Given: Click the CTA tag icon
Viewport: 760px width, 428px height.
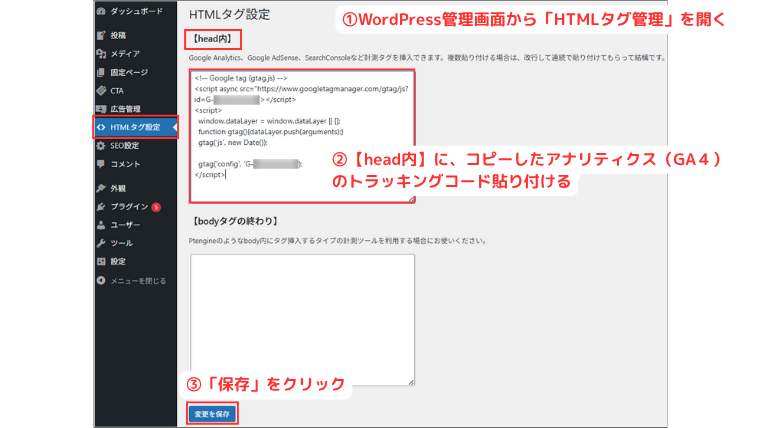Looking at the screenshot, I should click(101, 91).
